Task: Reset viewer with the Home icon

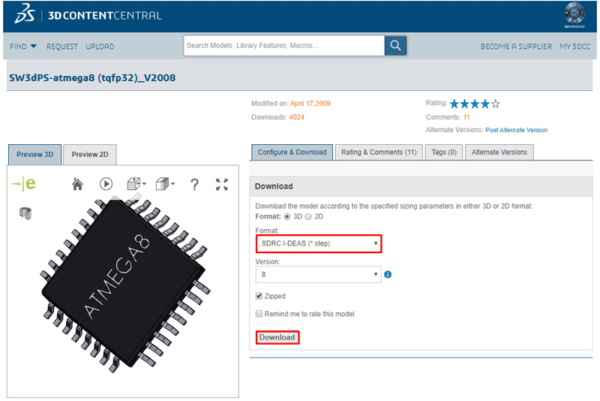Action: pos(77,184)
